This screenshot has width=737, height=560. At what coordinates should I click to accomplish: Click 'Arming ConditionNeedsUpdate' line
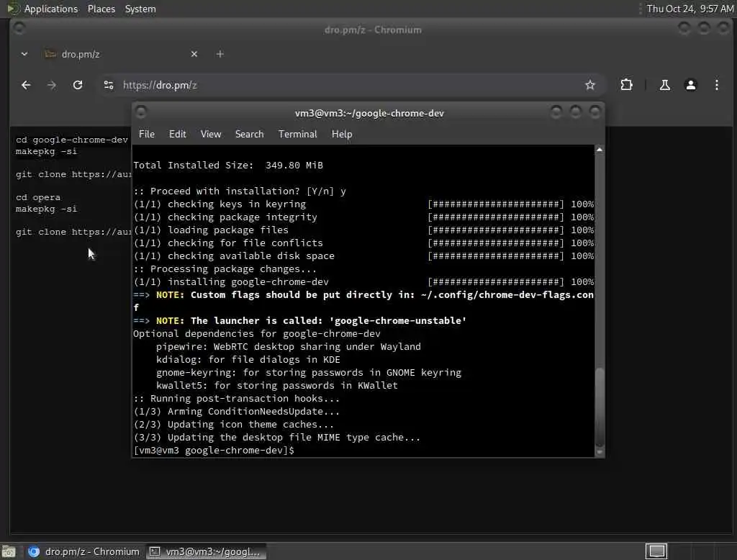(236, 412)
